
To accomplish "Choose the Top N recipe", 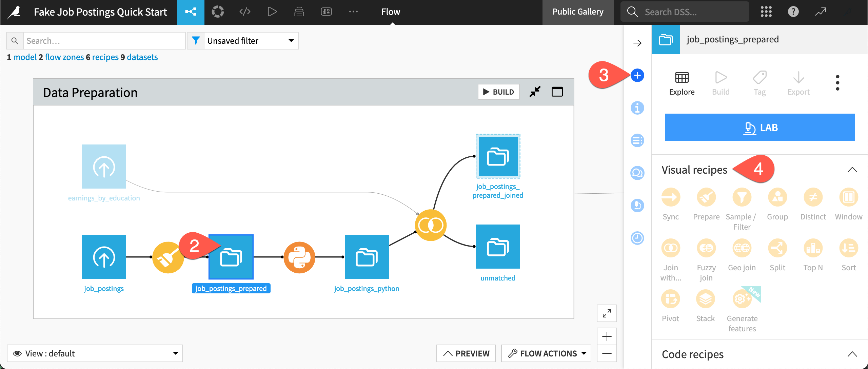I will [813, 255].
